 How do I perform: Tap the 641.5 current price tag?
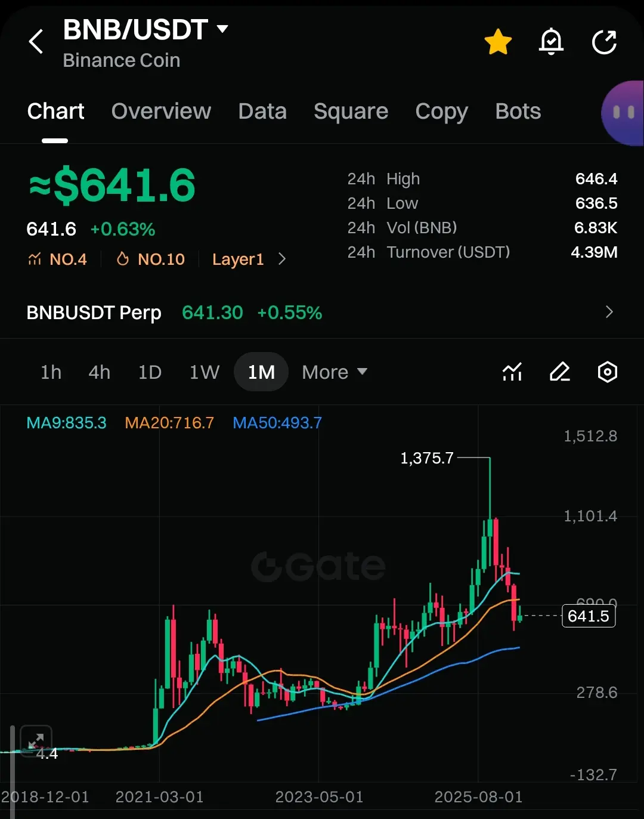click(x=589, y=616)
